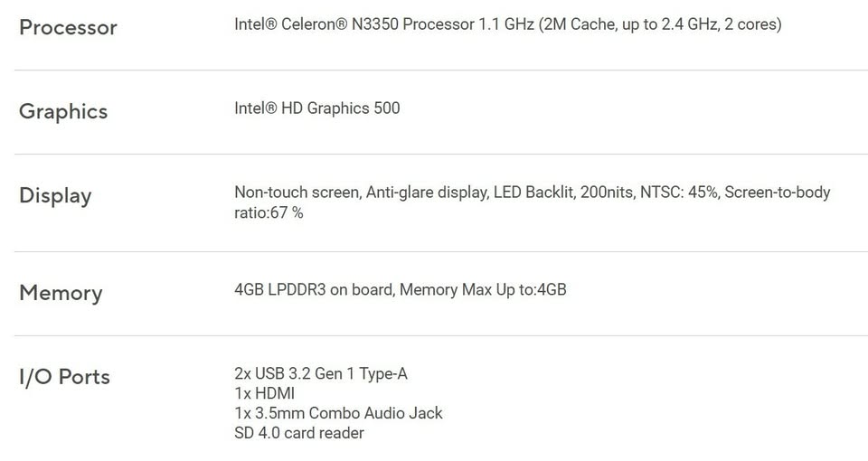
Task: Click the Display row heading
Action: click(x=55, y=195)
